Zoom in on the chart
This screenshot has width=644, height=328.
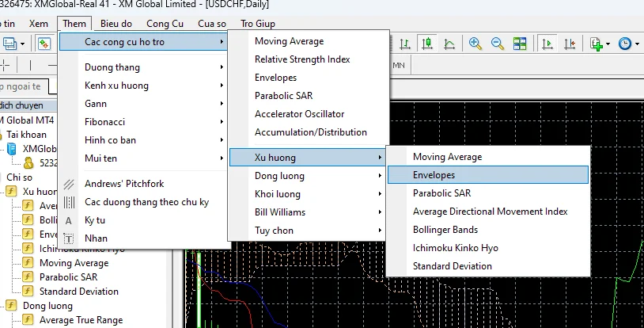click(x=475, y=44)
